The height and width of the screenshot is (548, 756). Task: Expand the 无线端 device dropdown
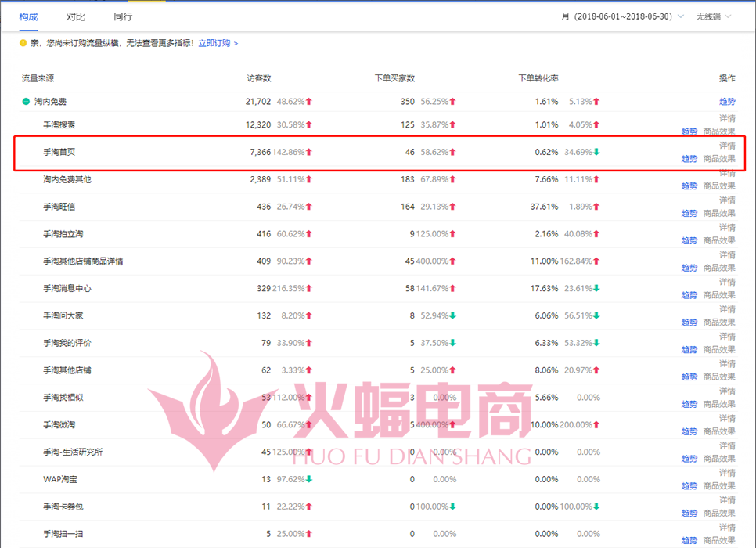[715, 16]
